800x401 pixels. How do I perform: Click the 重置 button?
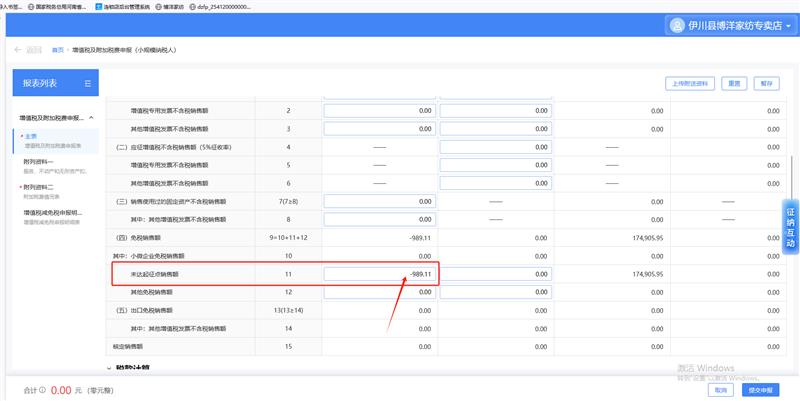[735, 83]
